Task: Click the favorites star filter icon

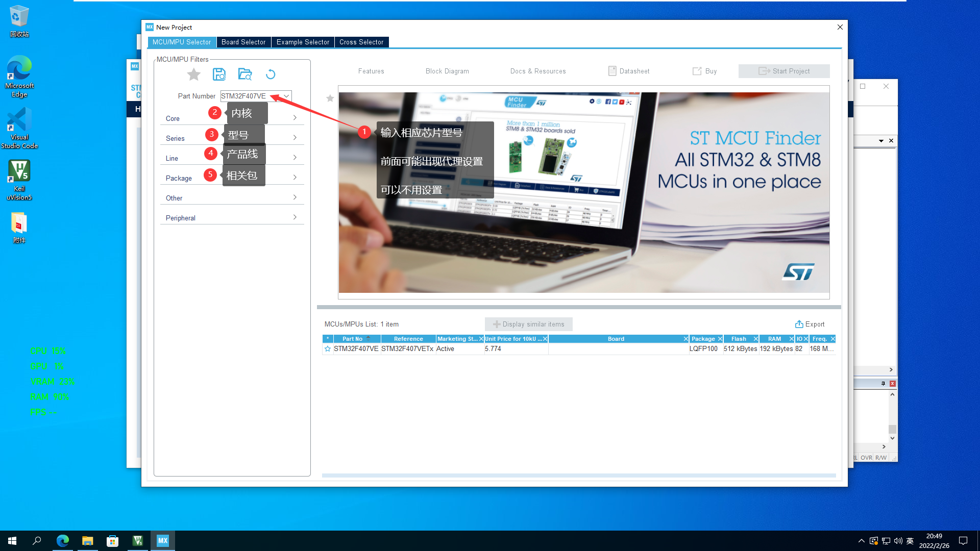Action: click(193, 74)
